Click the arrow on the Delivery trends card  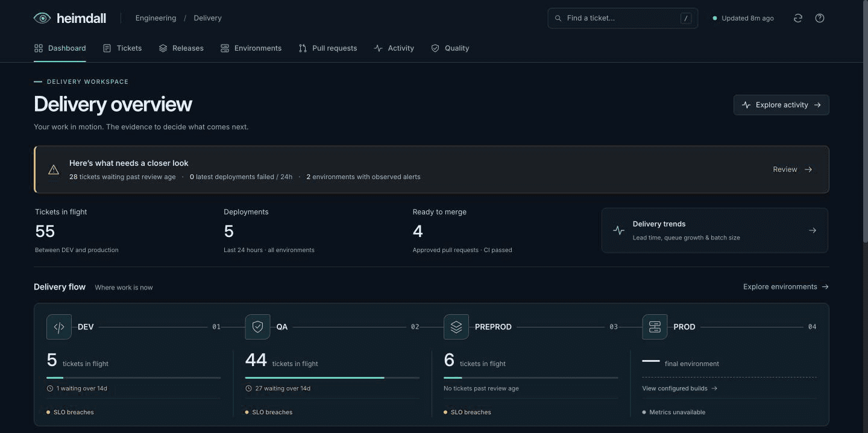click(x=813, y=230)
